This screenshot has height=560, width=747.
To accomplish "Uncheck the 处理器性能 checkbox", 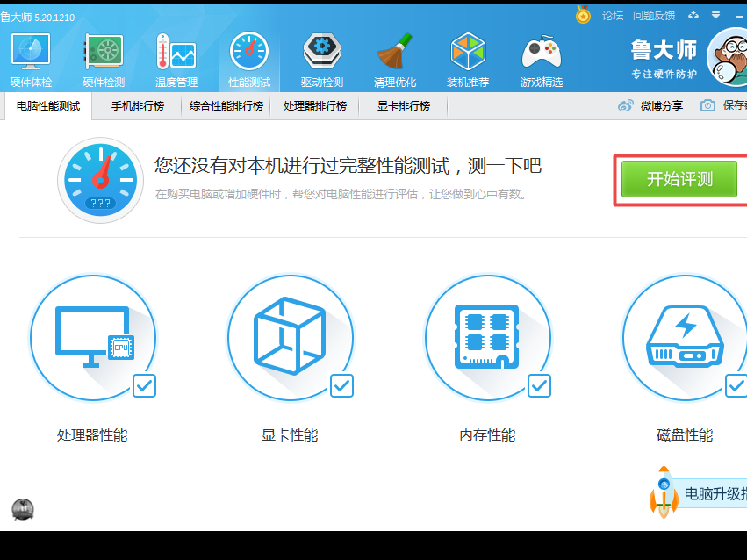I will click(144, 385).
